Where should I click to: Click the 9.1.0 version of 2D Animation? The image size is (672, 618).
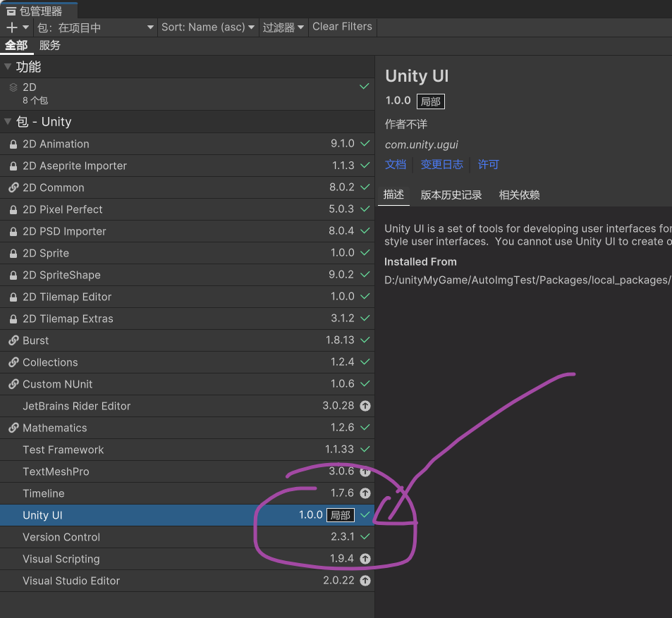[x=343, y=144]
